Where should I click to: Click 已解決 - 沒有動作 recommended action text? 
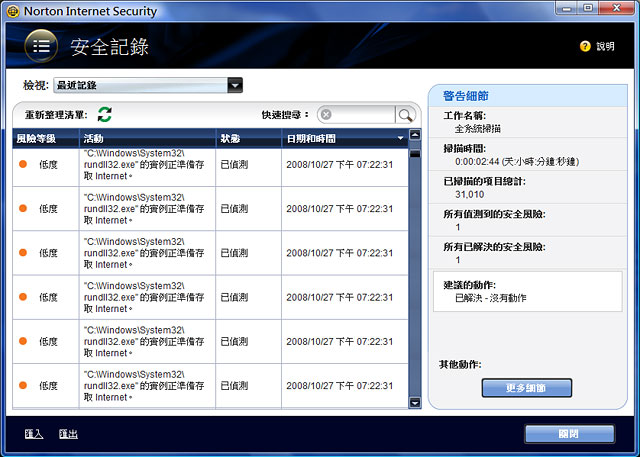[491, 298]
